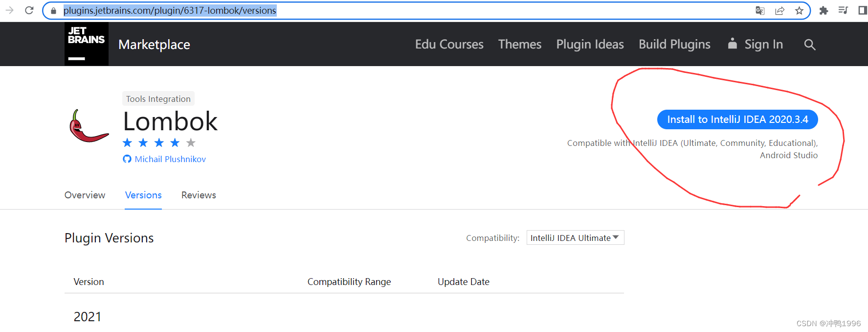This screenshot has width=868, height=332.
Task: Click the Lombok chili pepper logo
Action: tap(89, 126)
